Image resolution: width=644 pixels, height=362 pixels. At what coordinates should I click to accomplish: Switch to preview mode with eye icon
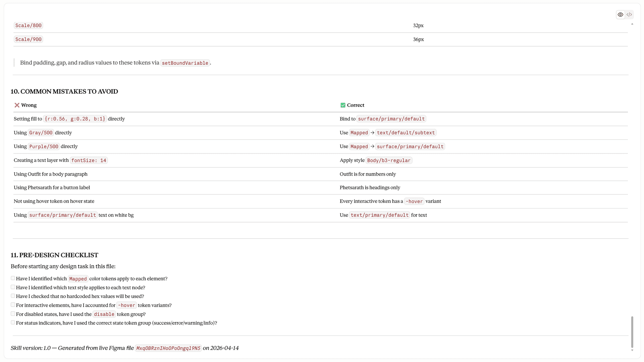(x=621, y=15)
